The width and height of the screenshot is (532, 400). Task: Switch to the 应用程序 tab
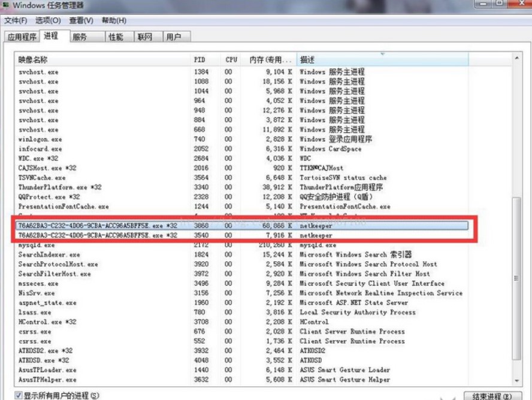click(x=22, y=36)
